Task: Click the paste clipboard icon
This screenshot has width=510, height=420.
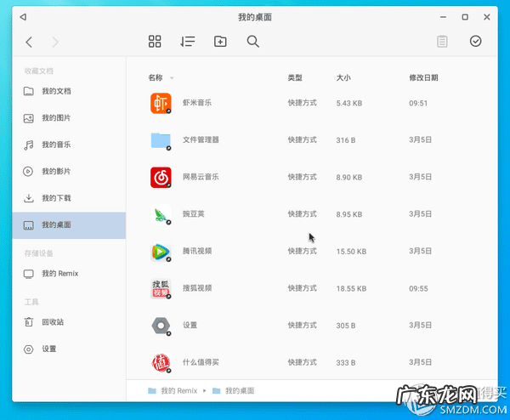Action: pos(442,41)
